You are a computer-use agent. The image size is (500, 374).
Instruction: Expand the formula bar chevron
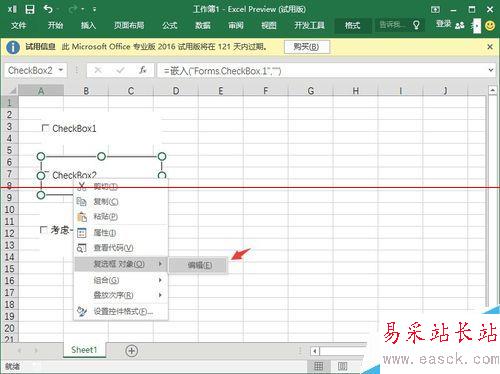[x=491, y=70]
